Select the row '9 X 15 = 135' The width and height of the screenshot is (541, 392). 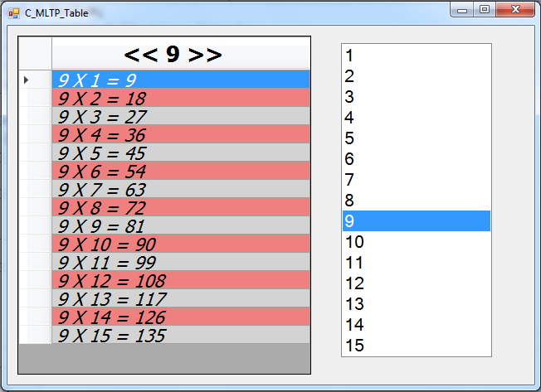pyautogui.click(x=181, y=335)
